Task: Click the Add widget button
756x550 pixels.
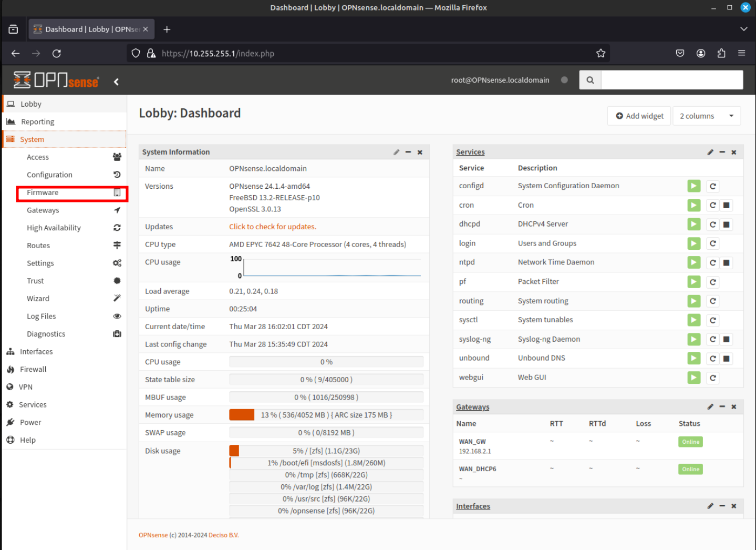Action: click(x=639, y=116)
